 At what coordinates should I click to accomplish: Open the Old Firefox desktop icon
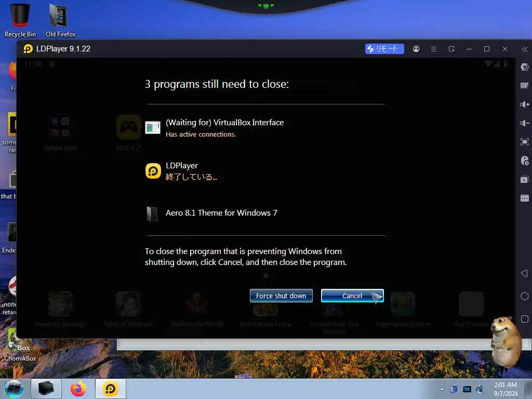tap(60, 20)
